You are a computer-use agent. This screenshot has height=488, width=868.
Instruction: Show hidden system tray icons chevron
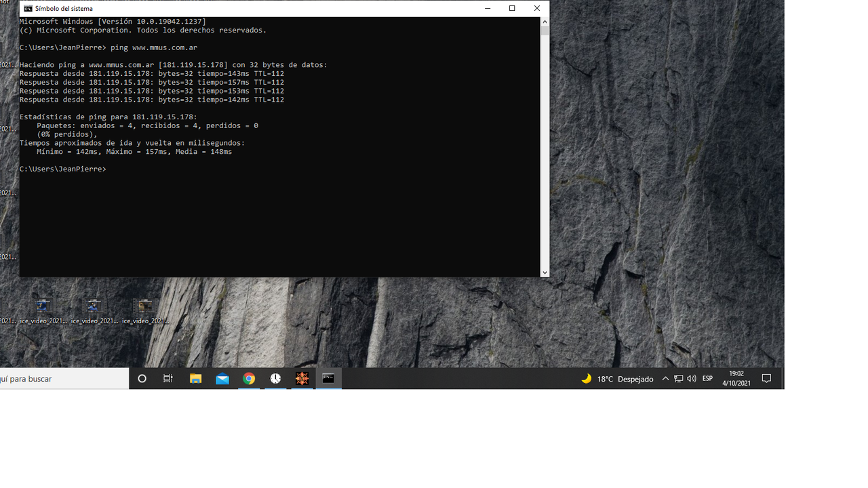point(665,379)
